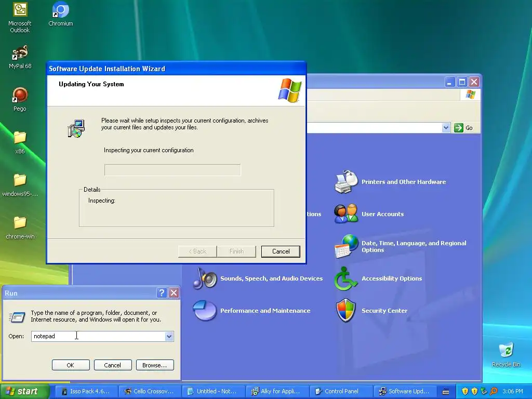Switch to Alky for Applications taskbar item

(277, 391)
